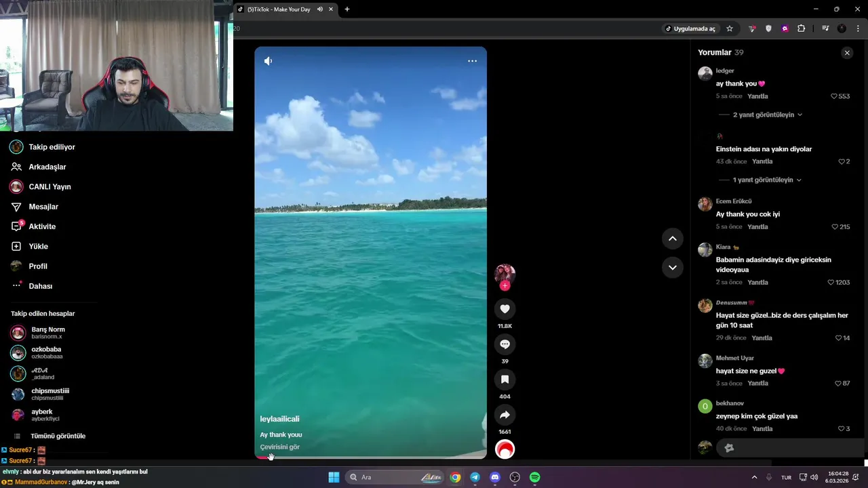868x488 pixels.
Task: Like ledger's comment with 553 likes
Action: (x=834, y=96)
